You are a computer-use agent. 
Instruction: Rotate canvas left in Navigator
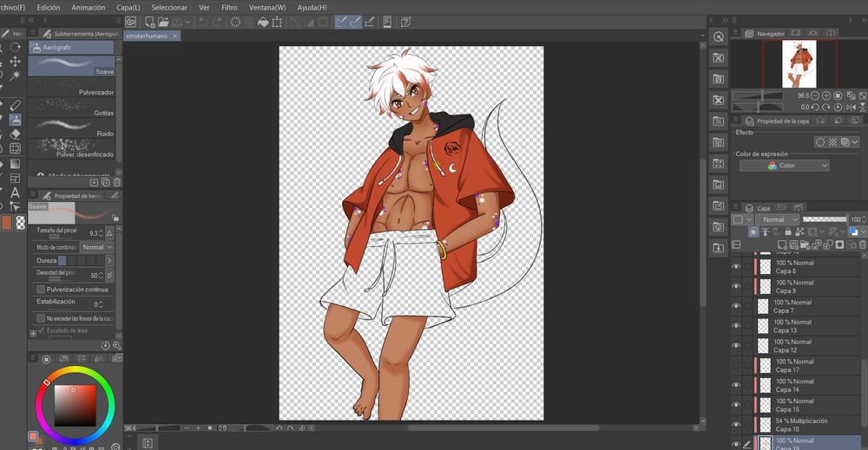pyautogui.click(x=815, y=107)
